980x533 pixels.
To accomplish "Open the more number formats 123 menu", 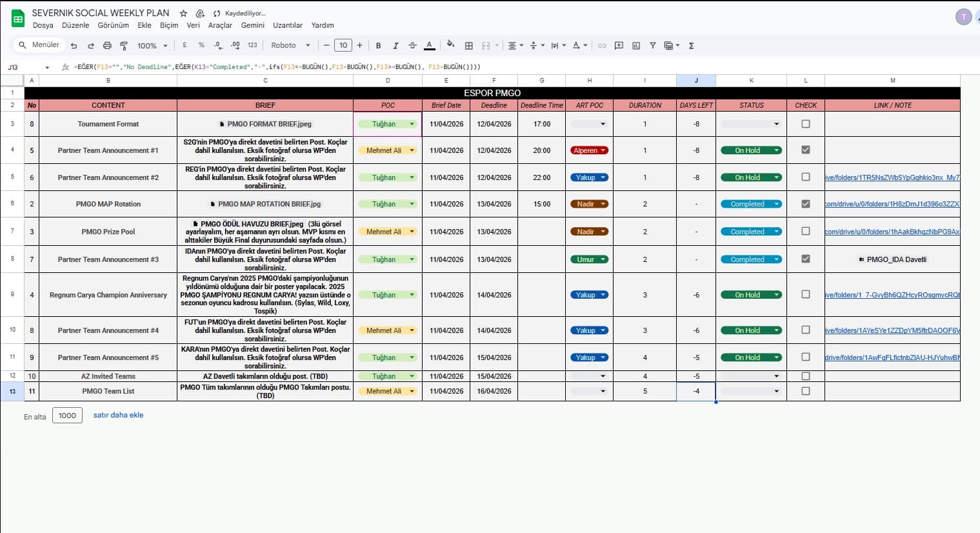I will tap(252, 45).
